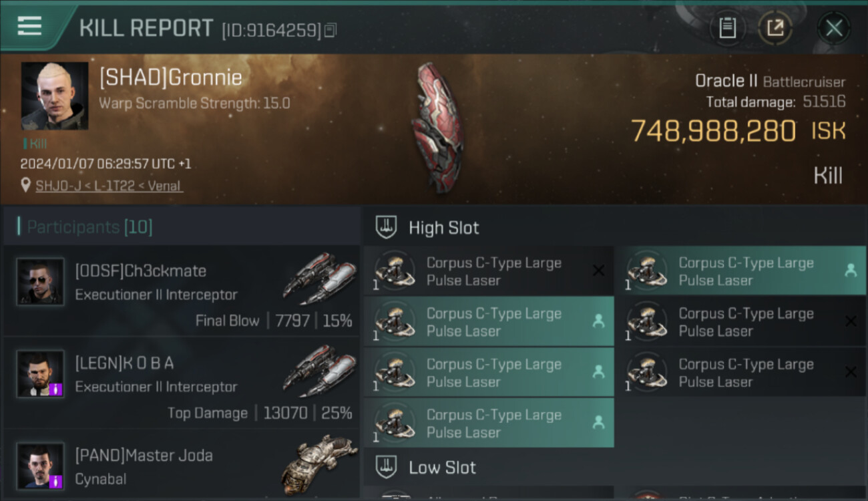Open Master Joda's pilot portrait
Screen dimensions: 868x501
click(x=41, y=466)
